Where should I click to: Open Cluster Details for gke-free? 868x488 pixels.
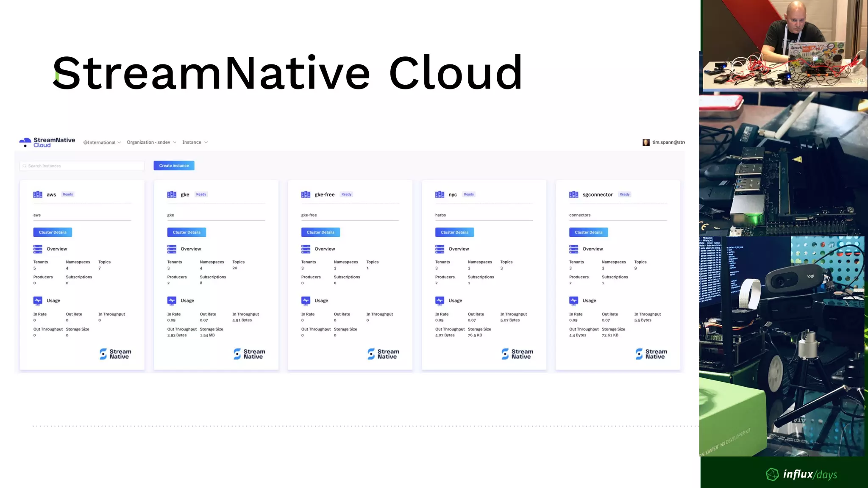point(320,232)
